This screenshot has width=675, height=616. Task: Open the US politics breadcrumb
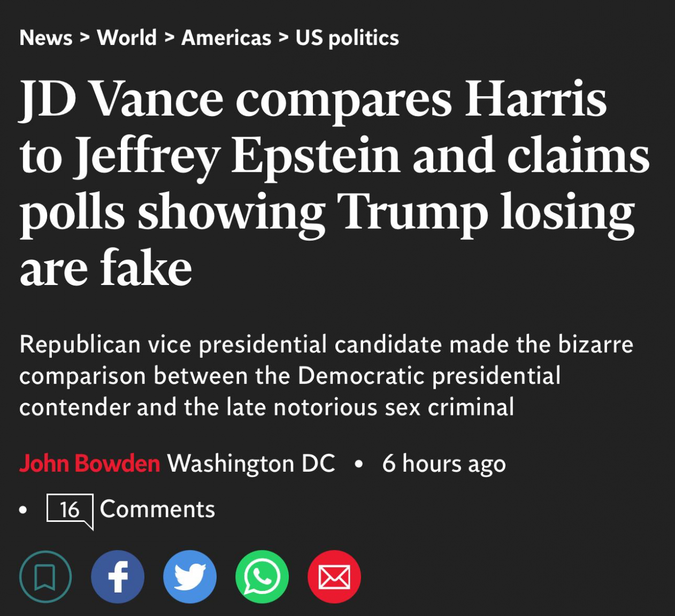pos(347,38)
